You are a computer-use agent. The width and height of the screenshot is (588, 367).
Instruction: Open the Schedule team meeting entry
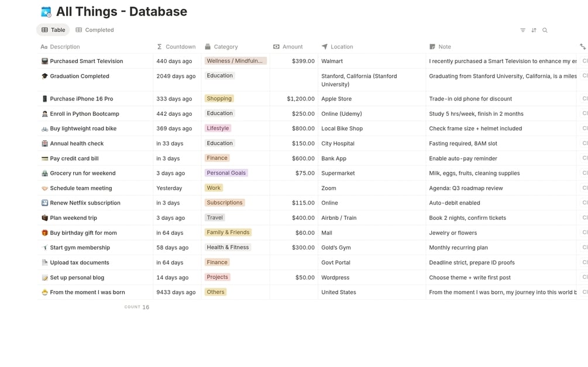click(81, 188)
